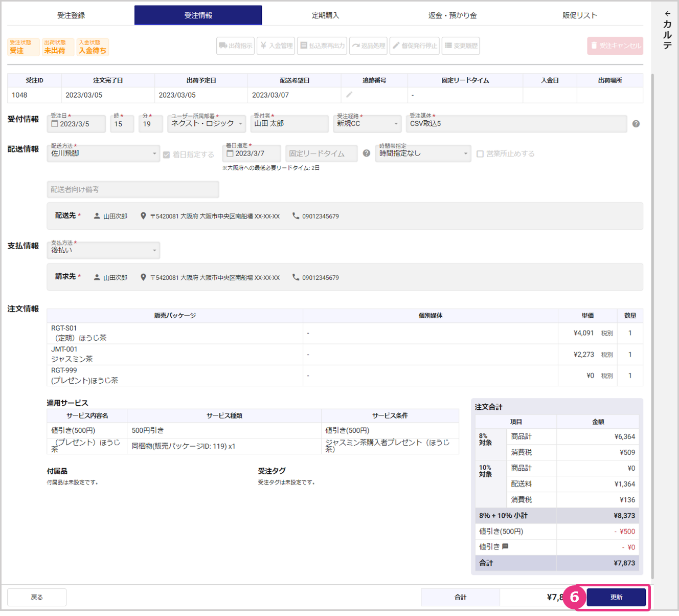
Task: Expand the 支払方法 dropdown showing 後払い
Action: (x=104, y=250)
